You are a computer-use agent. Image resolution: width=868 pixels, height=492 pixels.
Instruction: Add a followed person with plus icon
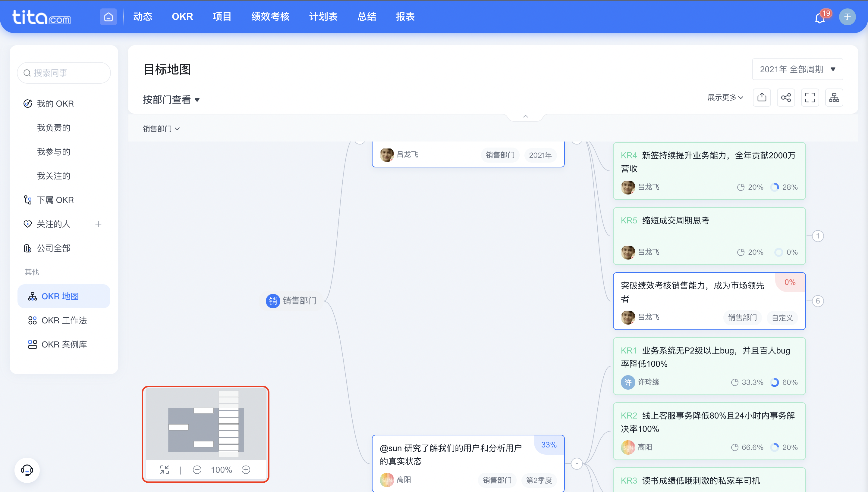[x=98, y=224]
